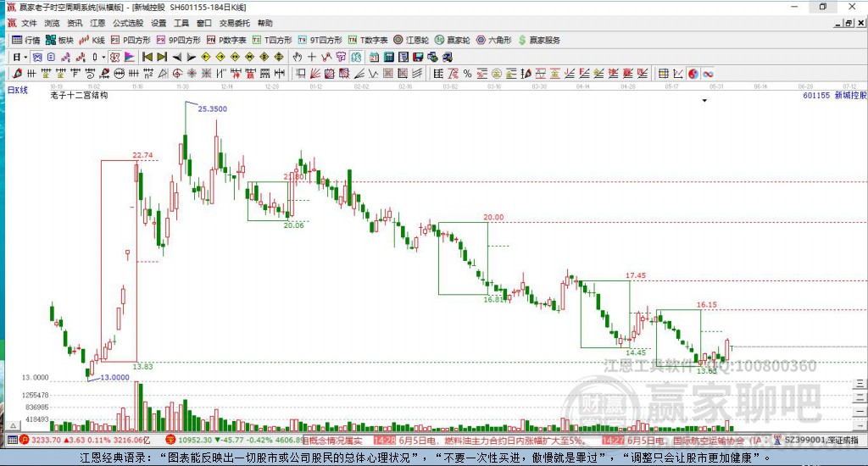
Task: Open the 工具 menu
Action: point(181,23)
